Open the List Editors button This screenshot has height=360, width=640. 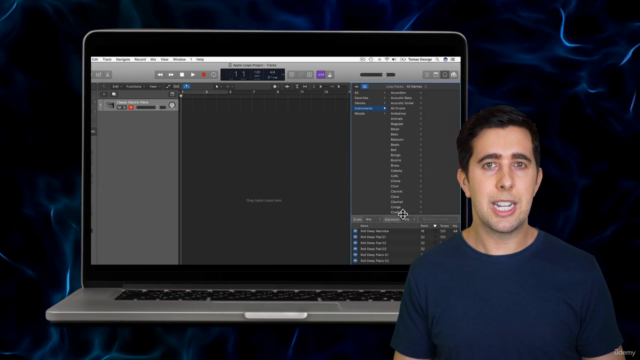(x=427, y=75)
